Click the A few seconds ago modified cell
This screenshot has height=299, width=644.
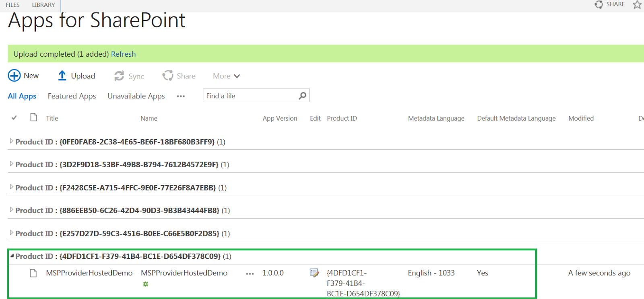point(599,273)
